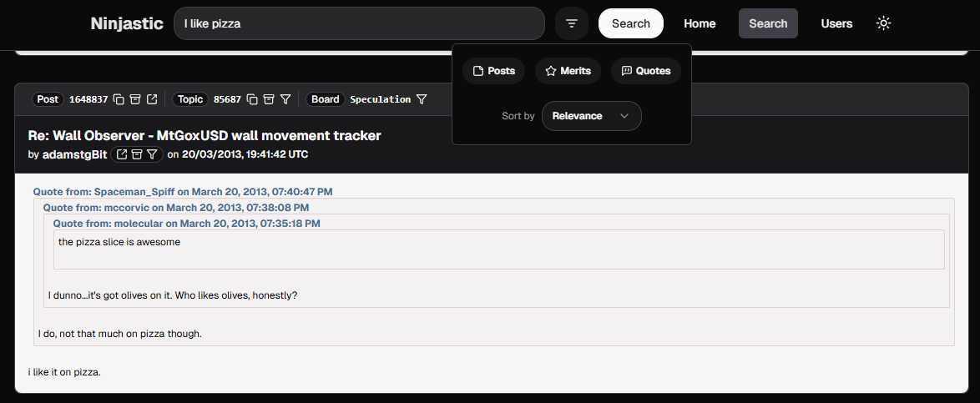980x403 pixels.
Task: Copy the post ID 1648837
Action: (x=119, y=99)
